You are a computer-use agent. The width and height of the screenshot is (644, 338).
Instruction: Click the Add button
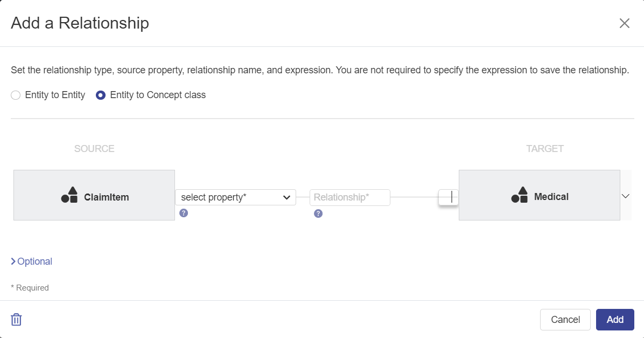click(x=615, y=319)
